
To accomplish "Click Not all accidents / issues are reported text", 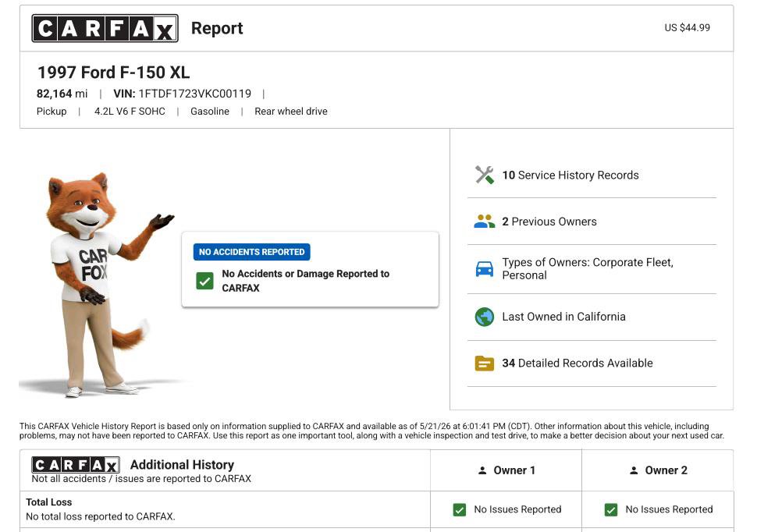I will coord(141,479).
